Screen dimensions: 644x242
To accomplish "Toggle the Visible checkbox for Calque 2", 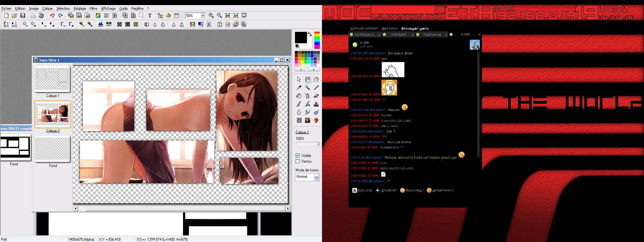I will click(x=297, y=155).
